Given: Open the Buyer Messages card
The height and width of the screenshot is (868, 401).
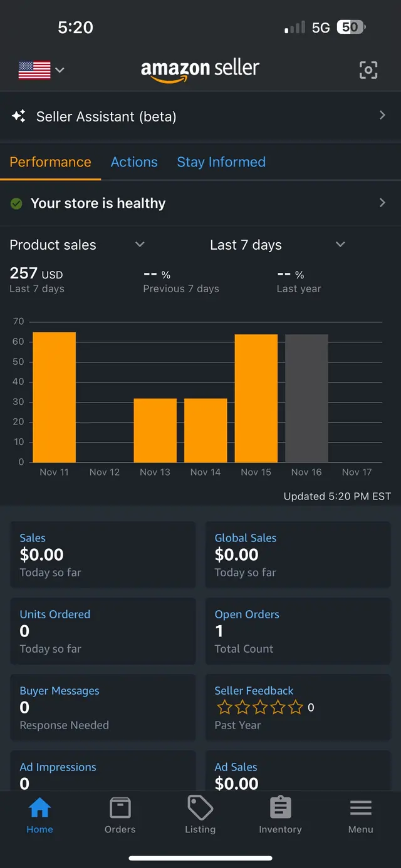Looking at the screenshot, I should [x=103, y=708].
